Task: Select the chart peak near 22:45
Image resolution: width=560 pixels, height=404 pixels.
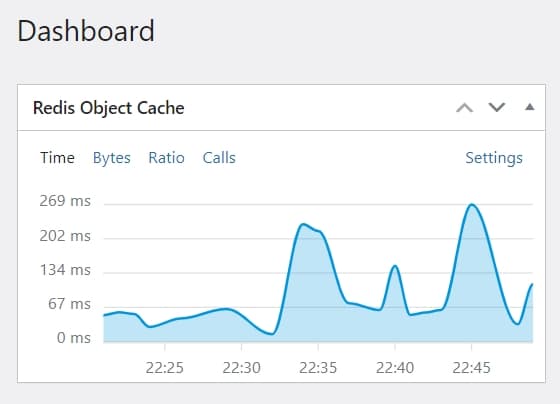Action: pos(472,205)
